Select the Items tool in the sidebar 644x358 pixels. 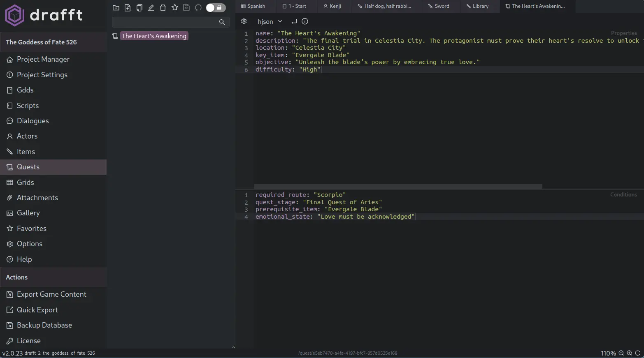[26, 151]
